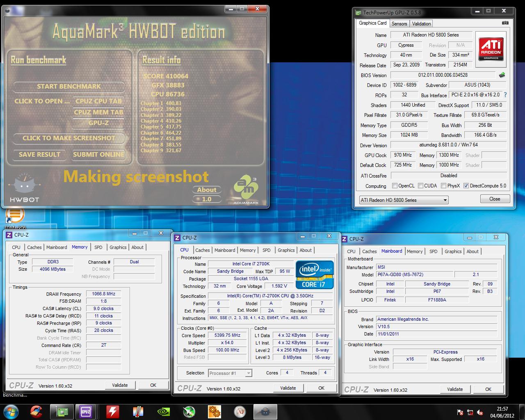The image size is (525, 420).
Task: Switch to the Validation tab in GPU-Z
Action: pyautogui.click(x=421, y=24)
